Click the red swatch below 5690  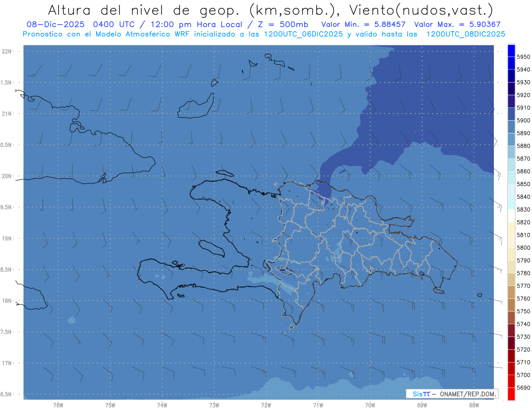tap(511, 394)
